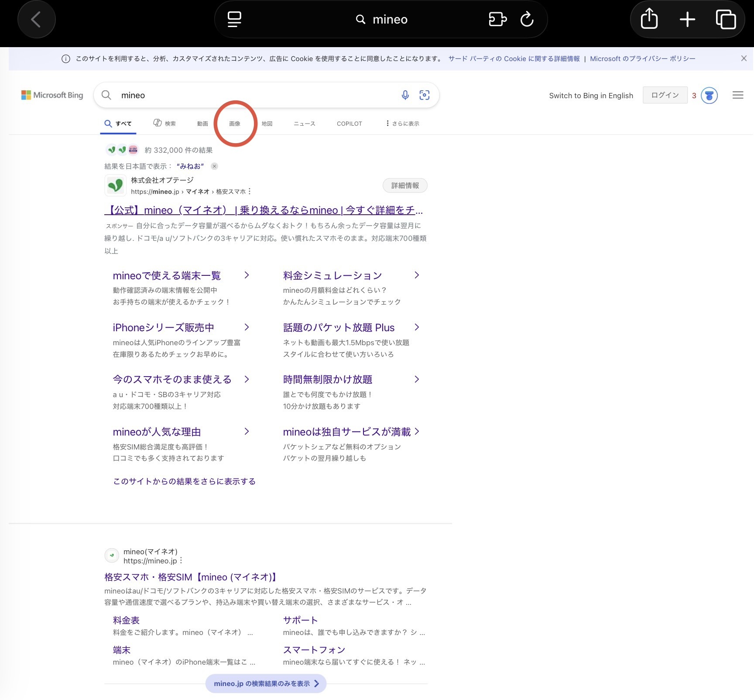Viewport: 754px width, 700px height.
Task: Expand the 料金シミュレーション chevron arrow
Action: click(417, 275)
